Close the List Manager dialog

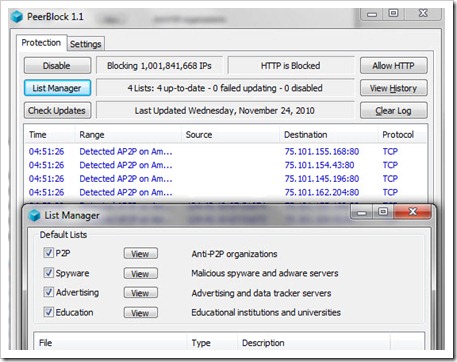point(413,212)
